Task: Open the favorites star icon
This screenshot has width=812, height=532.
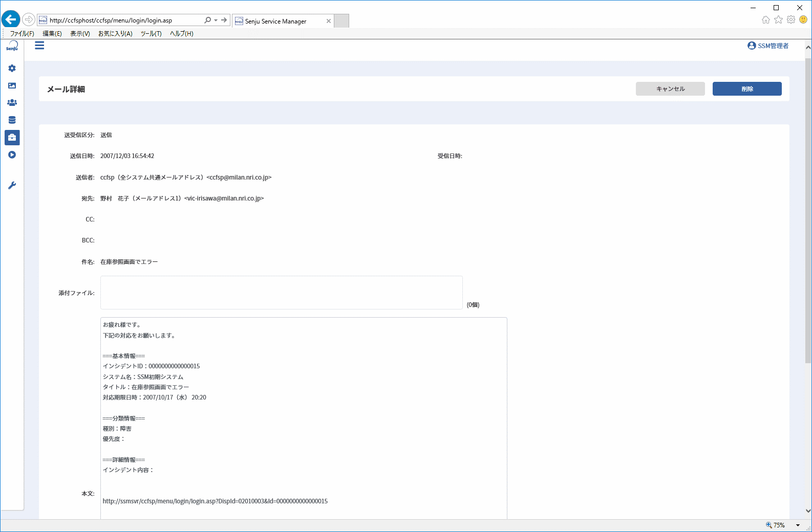Action: (778, 19)
